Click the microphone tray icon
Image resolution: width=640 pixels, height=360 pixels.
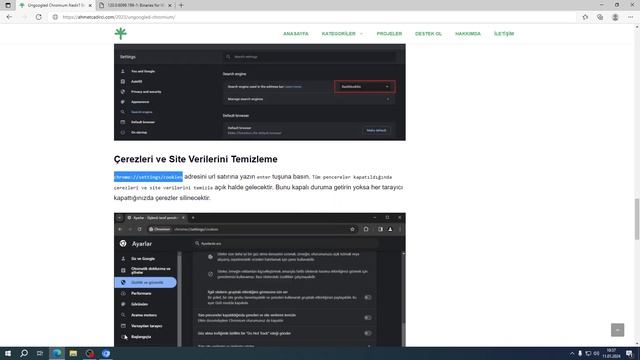coord(580,353)
